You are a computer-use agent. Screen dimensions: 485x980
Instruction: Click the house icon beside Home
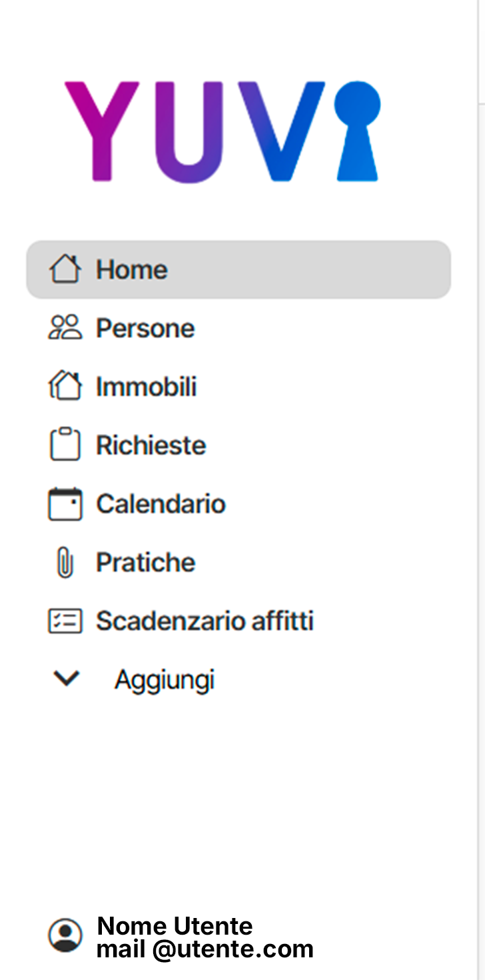(65, 269)
